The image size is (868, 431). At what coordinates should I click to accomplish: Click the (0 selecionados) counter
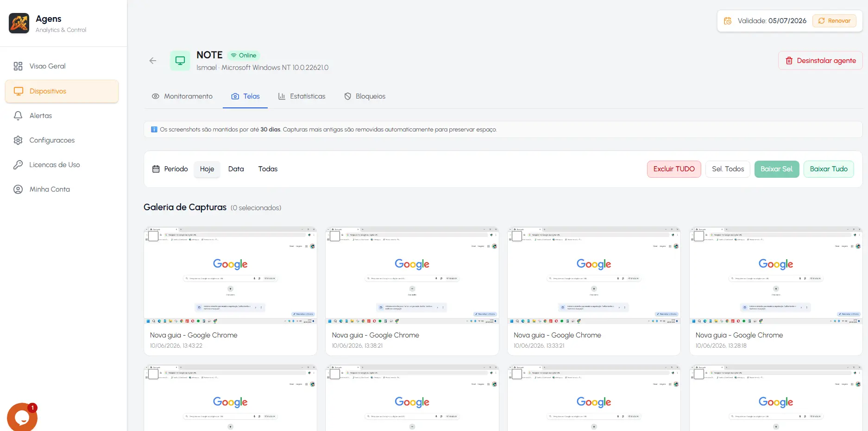click(256, 208)
